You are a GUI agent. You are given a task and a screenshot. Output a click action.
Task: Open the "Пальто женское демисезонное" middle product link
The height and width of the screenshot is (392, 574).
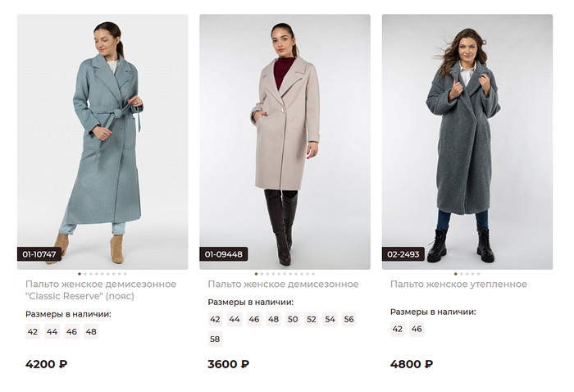click(283, 285)
